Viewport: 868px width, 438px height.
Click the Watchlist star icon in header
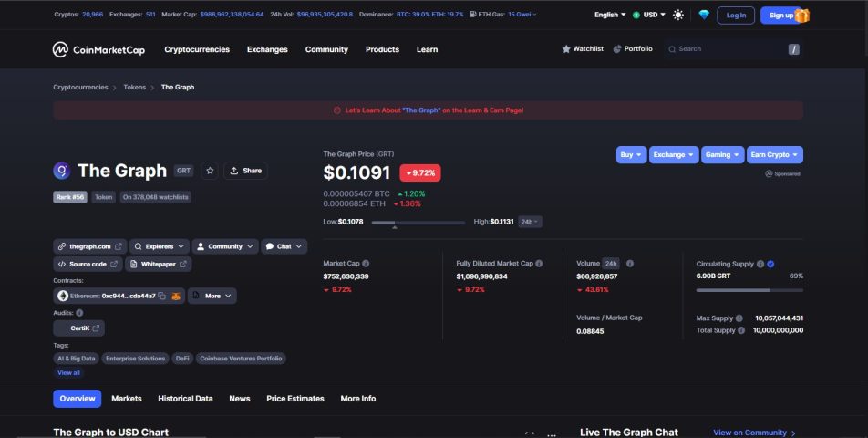click(x=565, y=48)
